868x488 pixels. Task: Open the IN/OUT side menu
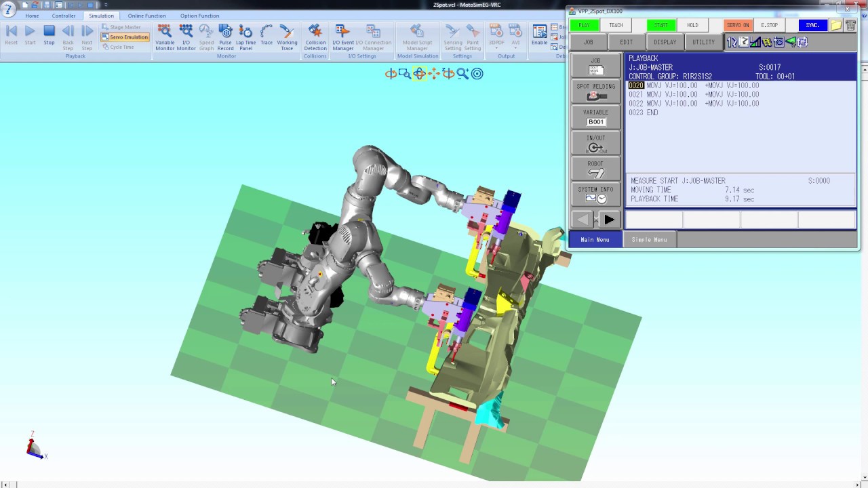click(x=596, y=143)
